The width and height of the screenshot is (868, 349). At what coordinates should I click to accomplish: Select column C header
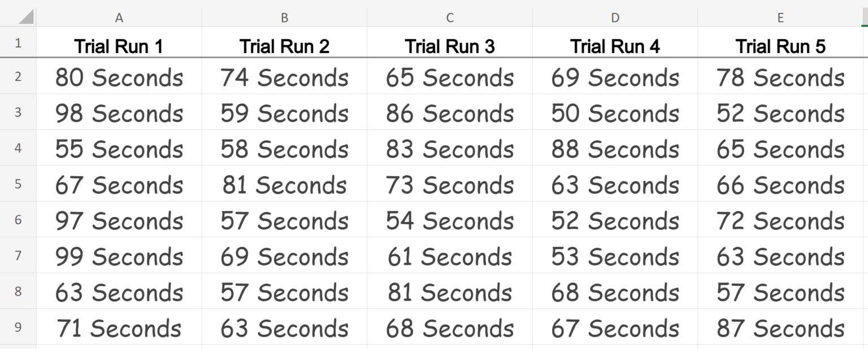click(449, 17)
